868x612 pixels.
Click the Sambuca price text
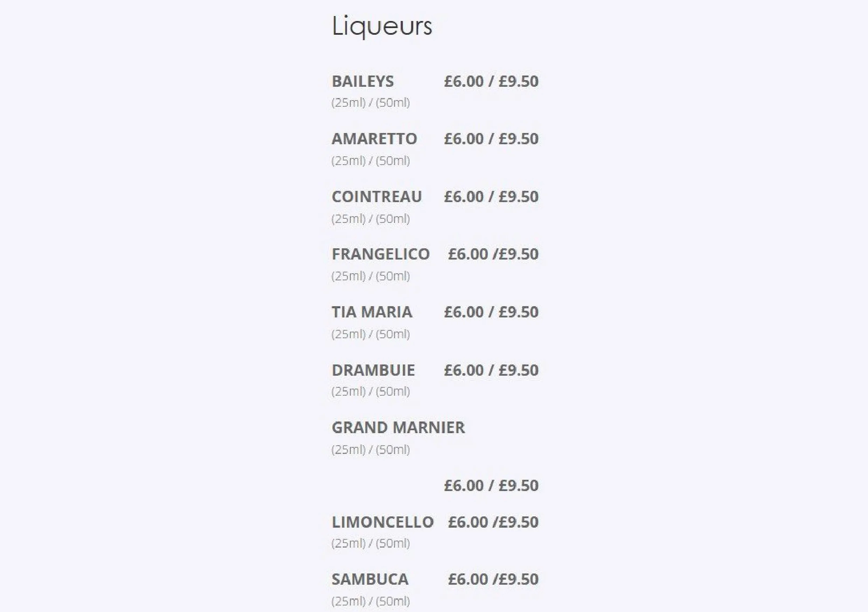coord(493,579)
